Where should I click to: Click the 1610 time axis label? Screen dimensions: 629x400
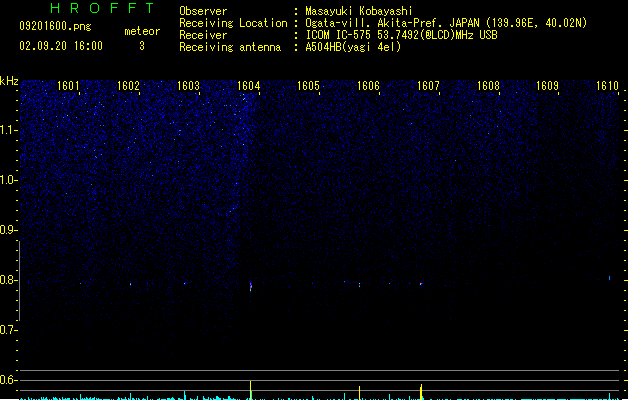(x=607, y=85)
